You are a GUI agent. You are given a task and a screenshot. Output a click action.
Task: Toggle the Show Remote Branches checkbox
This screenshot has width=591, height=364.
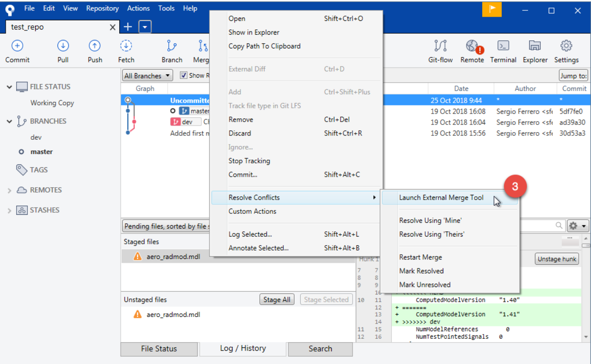(x=183, y=76)
